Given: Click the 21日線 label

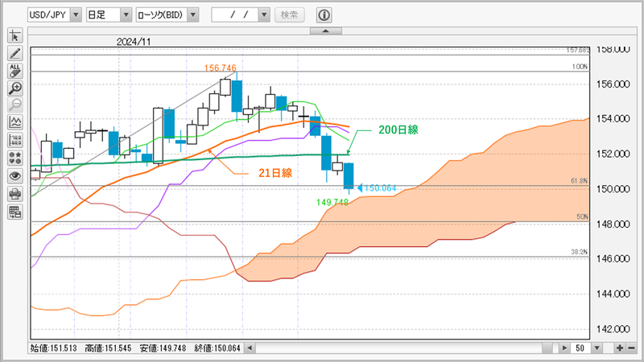Looking at the screenshot, I should [275, 173].
